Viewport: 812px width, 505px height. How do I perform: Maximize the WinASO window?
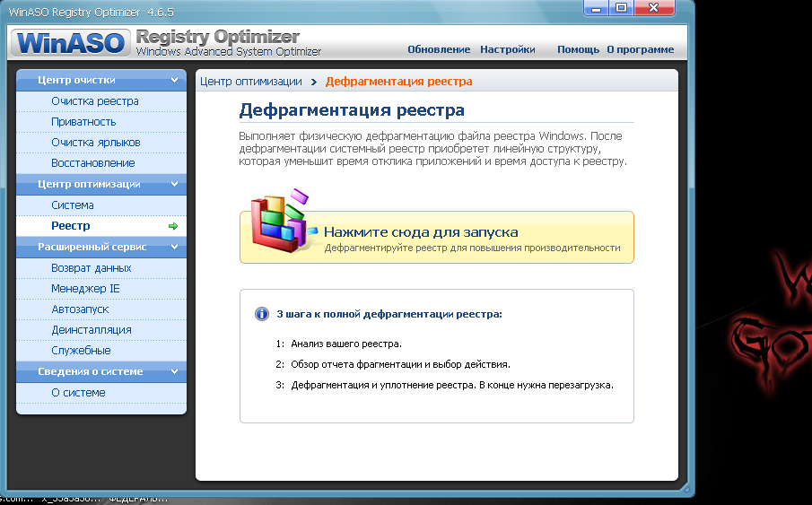point(622,8)
